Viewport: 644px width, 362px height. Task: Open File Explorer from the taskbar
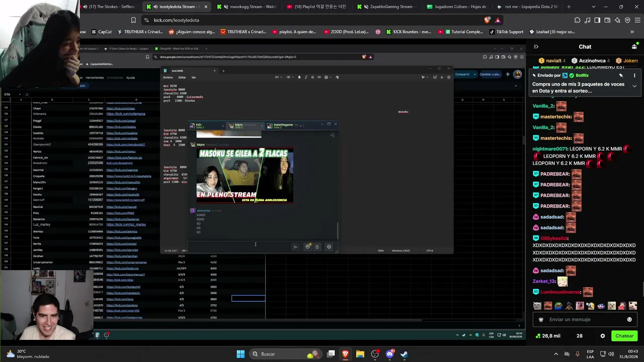[x=360, y=354]
